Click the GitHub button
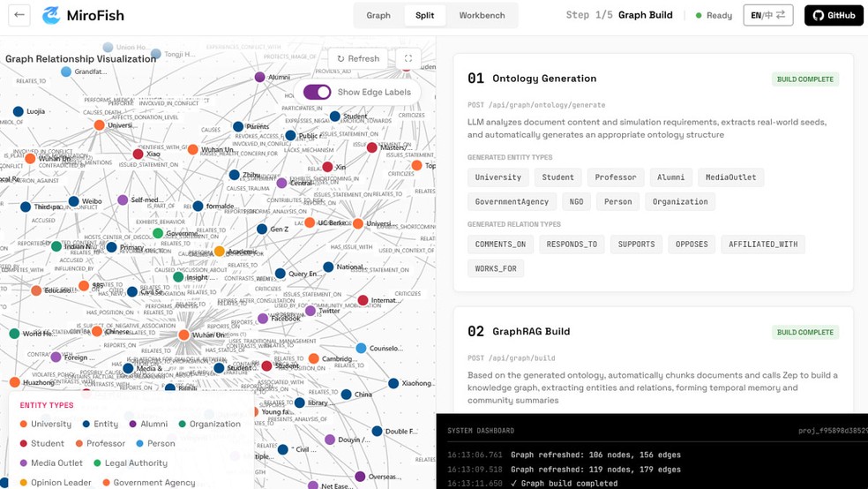Screen dimensions: 868x489 (834, 15)
